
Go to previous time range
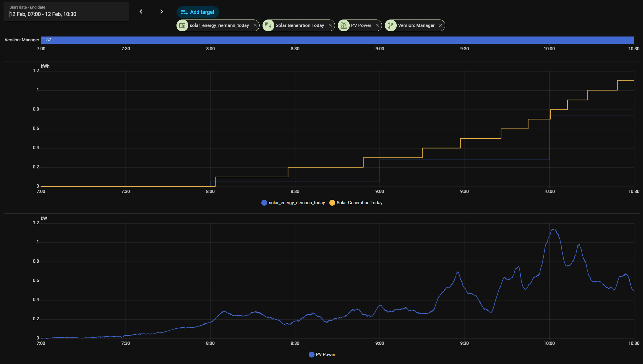(x=141, y=12)
